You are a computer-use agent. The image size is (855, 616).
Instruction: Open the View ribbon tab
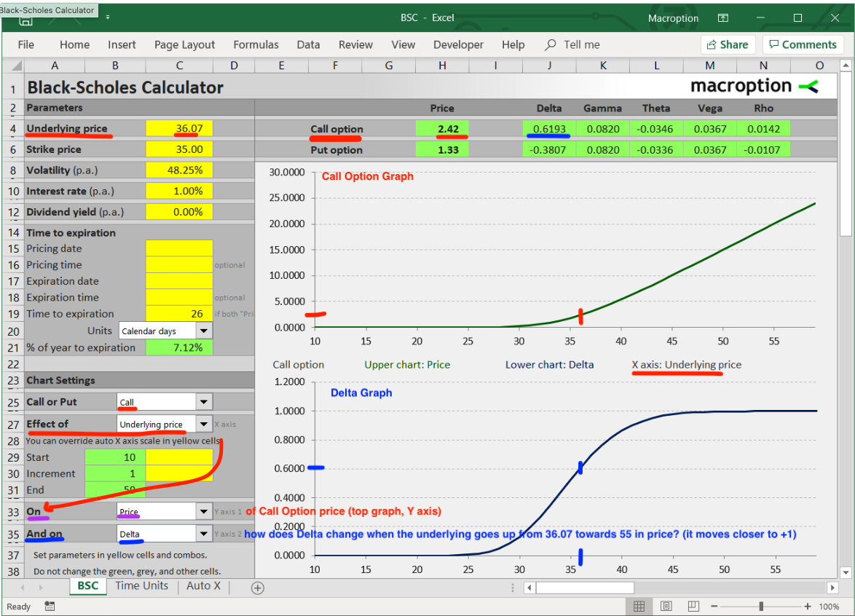point(403,44)
